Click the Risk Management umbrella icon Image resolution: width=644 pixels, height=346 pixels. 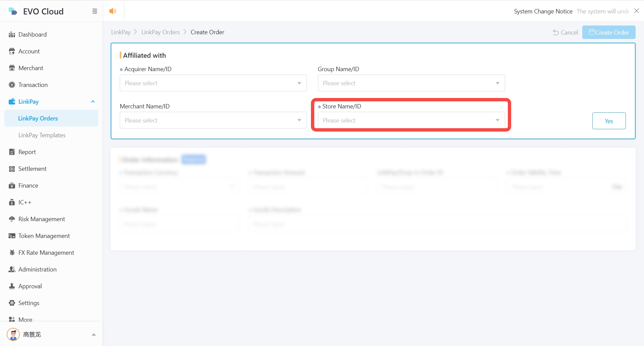(x=12, y=219)
